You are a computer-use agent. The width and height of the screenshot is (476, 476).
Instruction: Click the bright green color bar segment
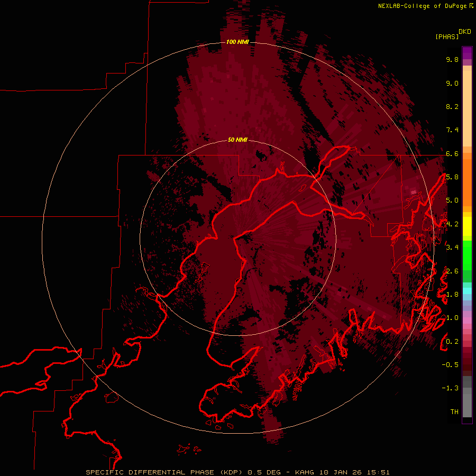tap(467, 255)
